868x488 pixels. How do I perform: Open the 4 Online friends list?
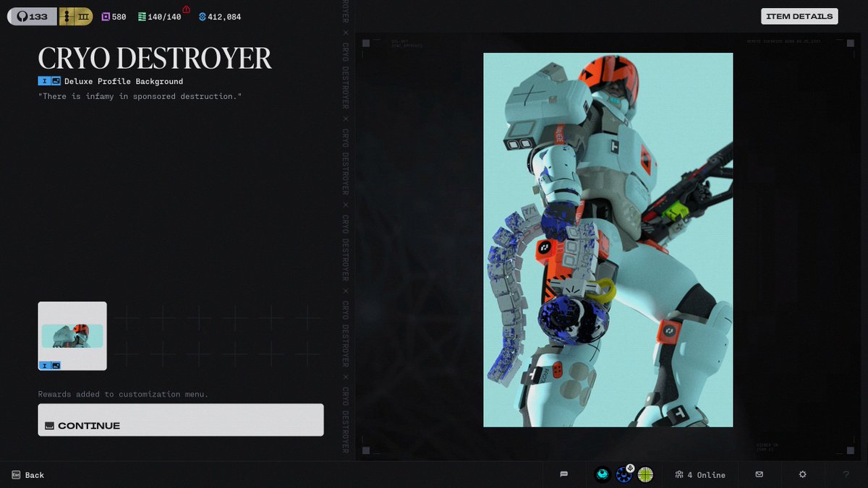tap(700, 475)
